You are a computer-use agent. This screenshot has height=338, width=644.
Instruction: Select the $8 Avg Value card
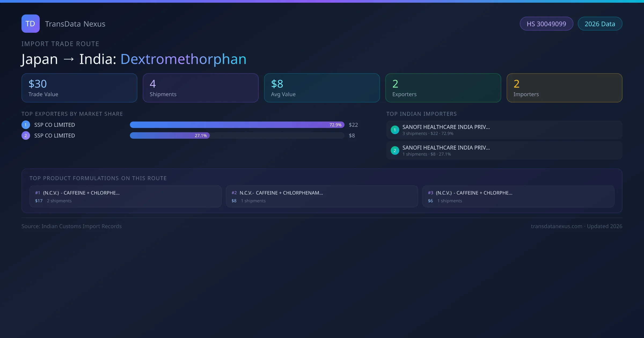(322, 88)
